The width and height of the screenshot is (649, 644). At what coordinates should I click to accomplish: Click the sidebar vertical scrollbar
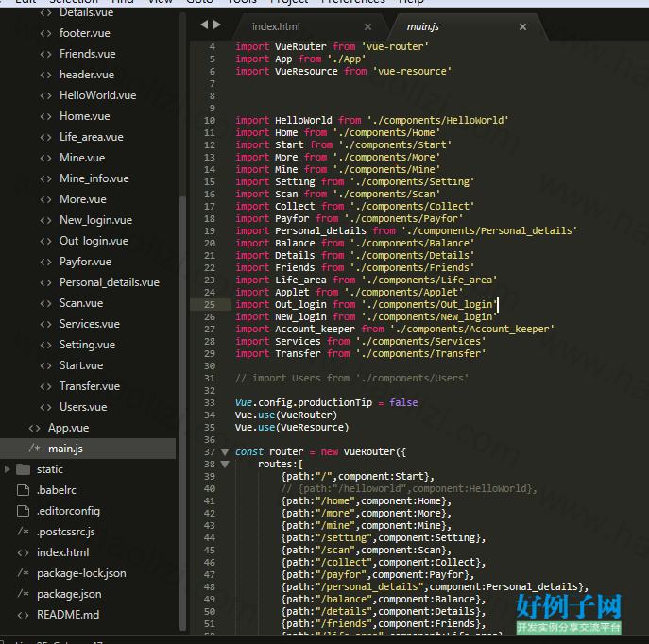point(182,414)
